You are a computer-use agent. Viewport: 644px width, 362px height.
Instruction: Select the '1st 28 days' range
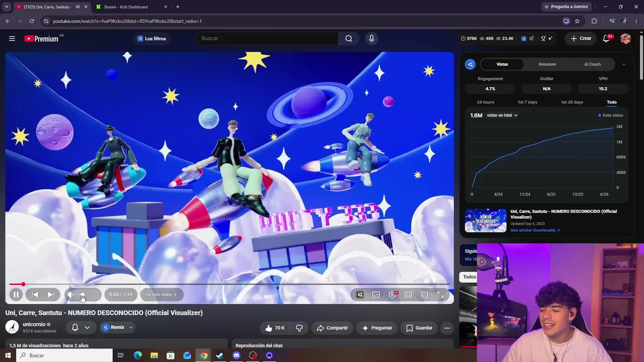(572, 102)
